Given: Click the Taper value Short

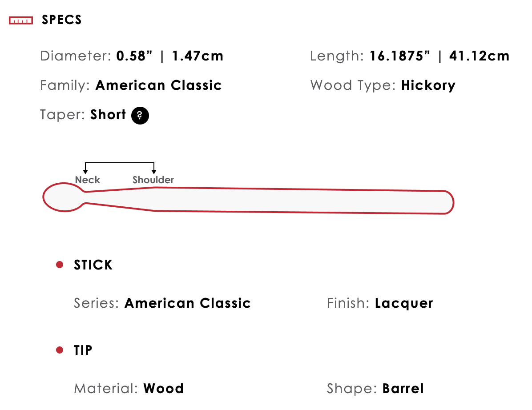Looking at the screenshot, I should 108,115.
